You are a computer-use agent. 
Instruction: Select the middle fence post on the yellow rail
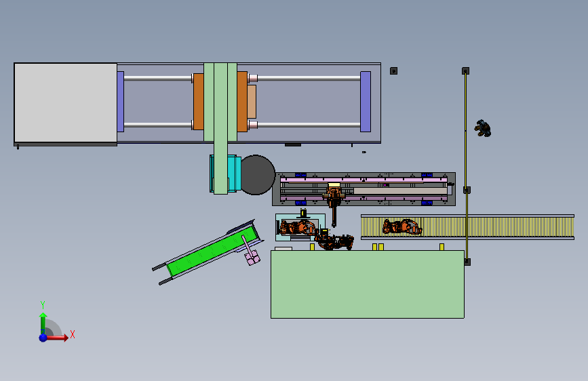pos(467,190)
